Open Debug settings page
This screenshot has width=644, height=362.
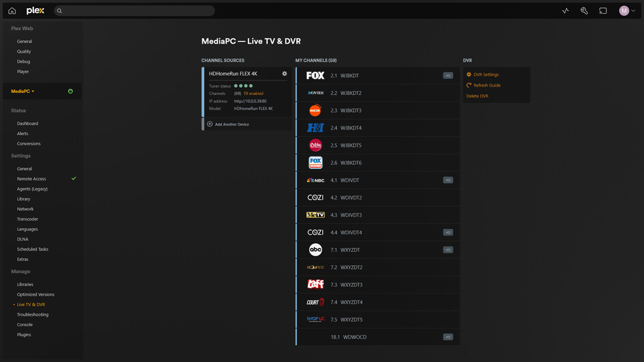point(23,61)
